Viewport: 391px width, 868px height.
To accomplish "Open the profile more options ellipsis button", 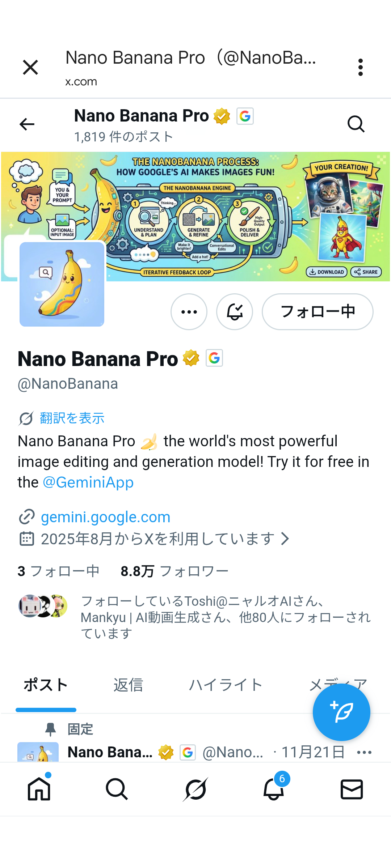I will point(189,312).
